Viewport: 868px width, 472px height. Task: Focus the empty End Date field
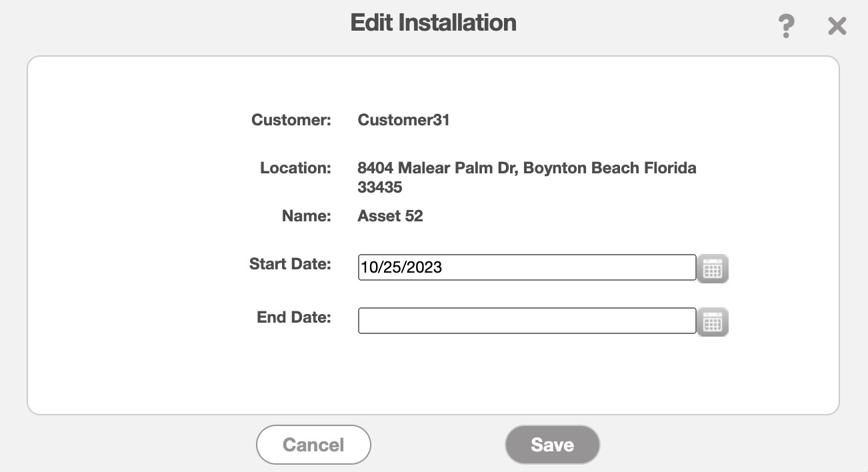527,321
